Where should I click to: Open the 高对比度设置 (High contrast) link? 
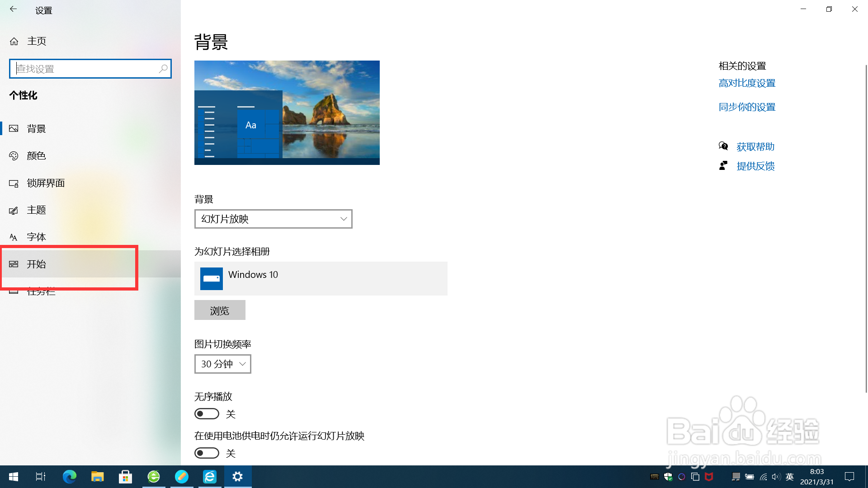(747, 83)
